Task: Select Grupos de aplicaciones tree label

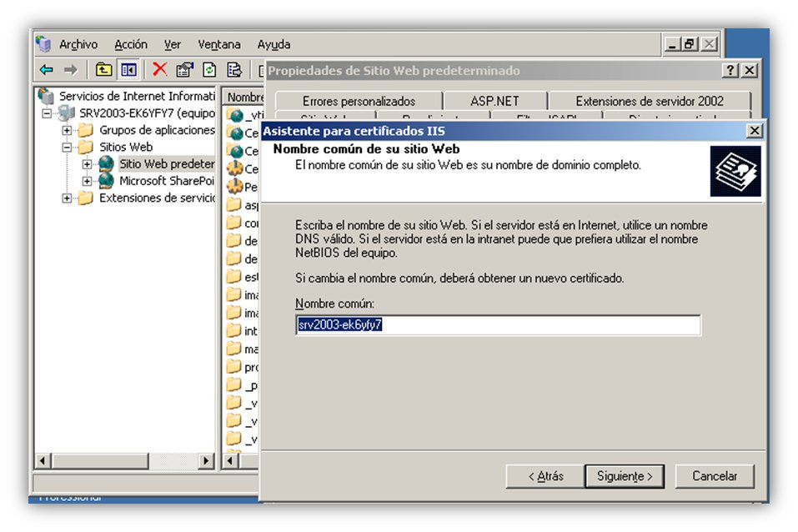Action: click(157, 130)
